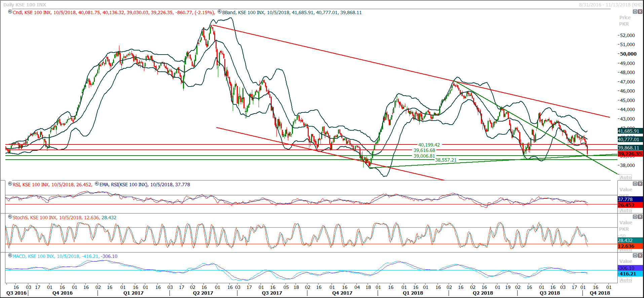The height and width of the screenshot is (298, 644).
Task: Select the 38,557.21 horizontal line label
Action: [x=446, y=160]
